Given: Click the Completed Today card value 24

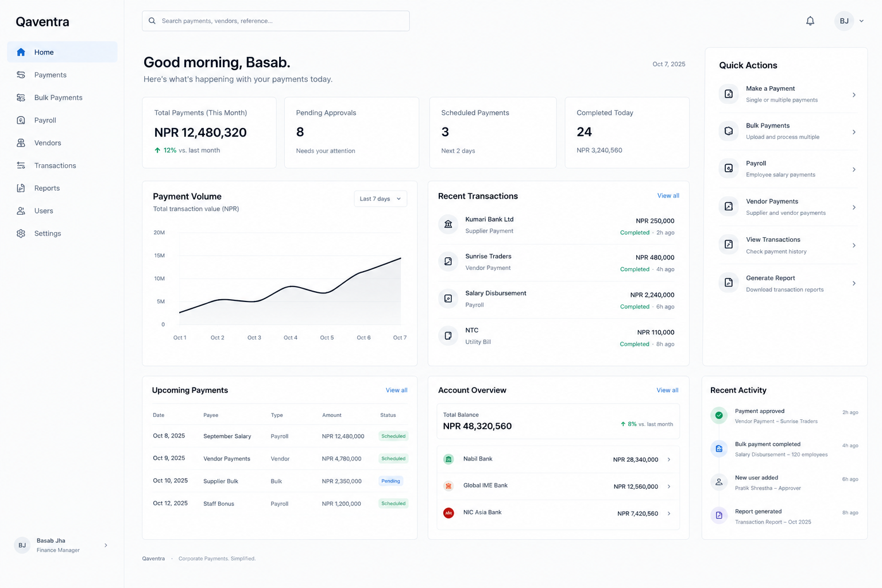Looking at the screenshot, I should [x=584, y=132].
